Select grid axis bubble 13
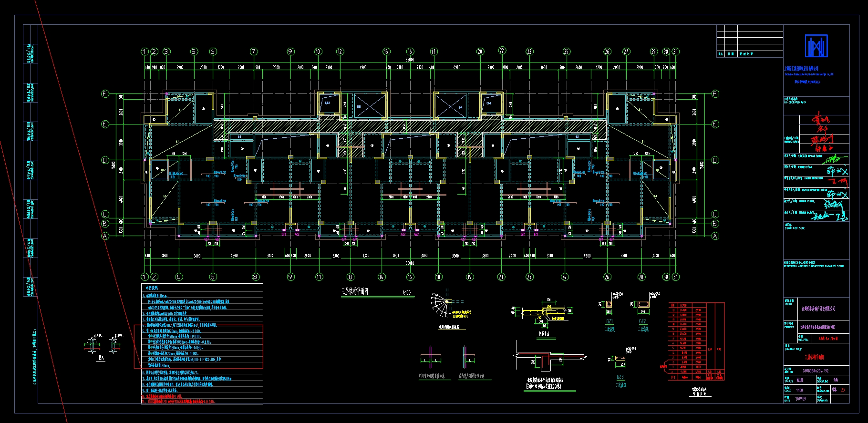The width and height of the screenshot is (868, 423). pyautogui.click(x=351, y=277)
